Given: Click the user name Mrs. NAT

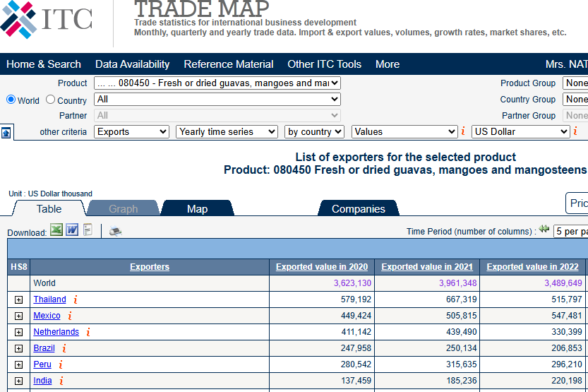Looking at the screenshot, I should [567, 64].
